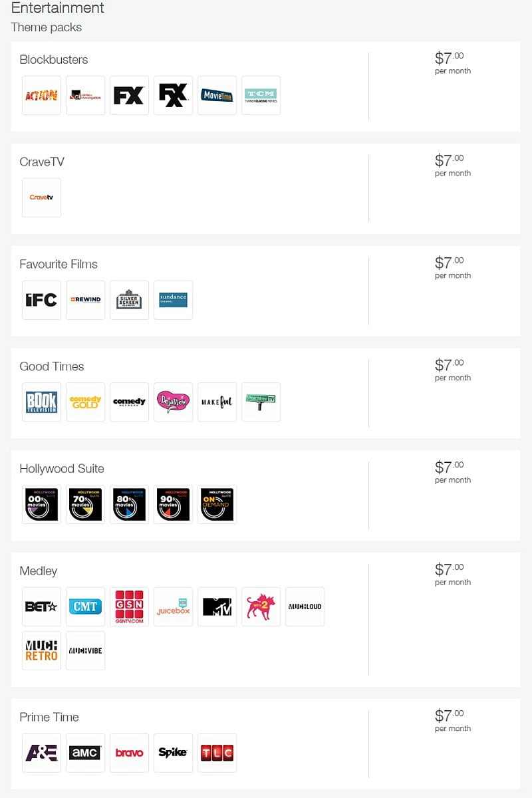Click the Book Television logo

coord(41,402)
